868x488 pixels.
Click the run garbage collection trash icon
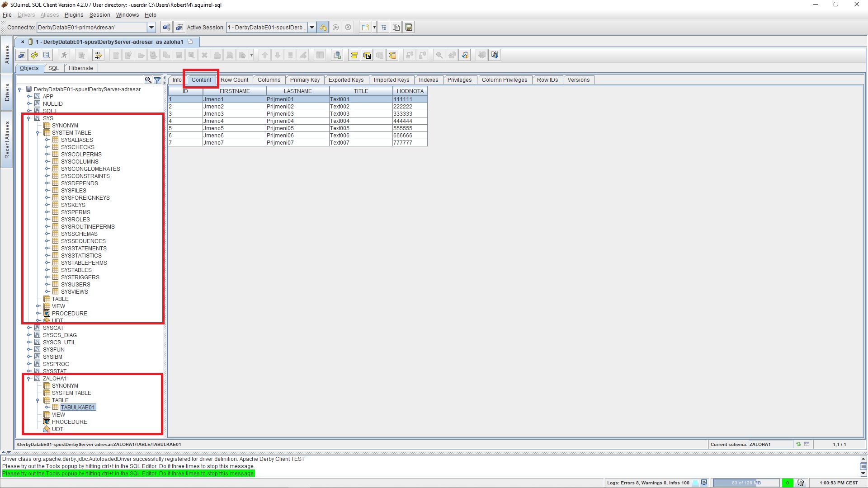point(801,483)
